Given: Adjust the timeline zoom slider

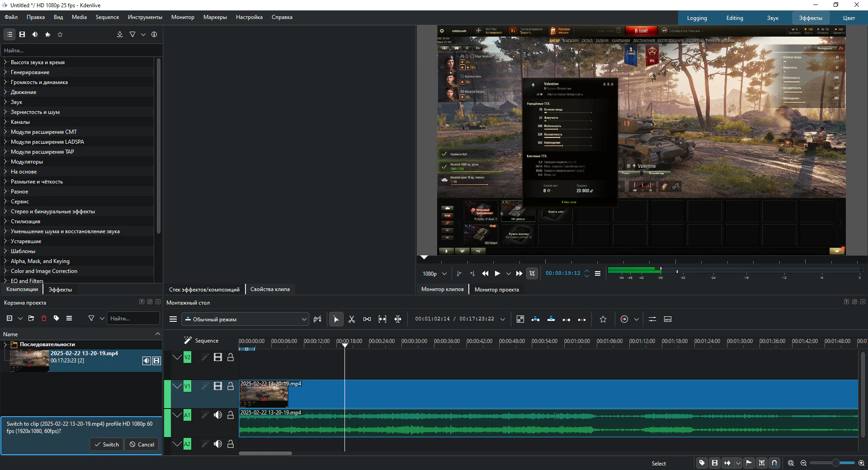Looking at the screenshot, I should coord(835,463).
